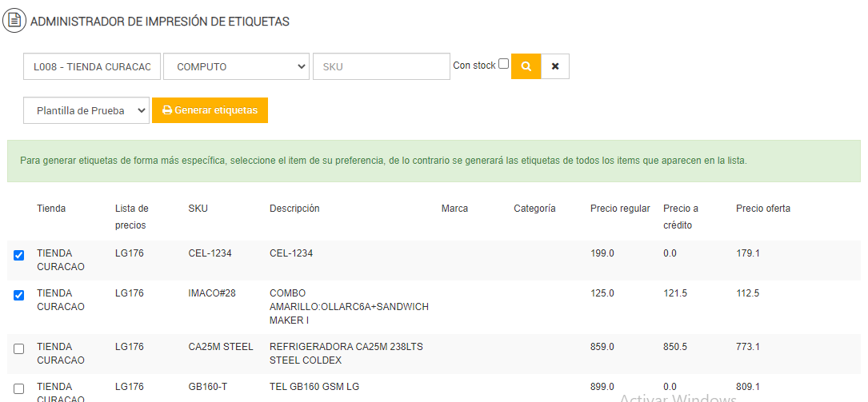Expand the COMPUTO category dropdown

point(236,67)
